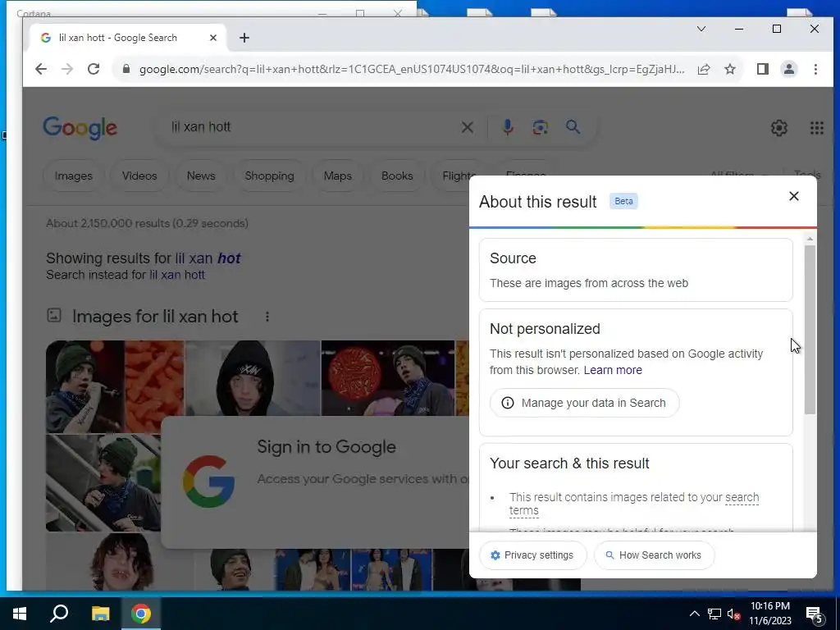Click 'How Search works' button

[654, 555]
